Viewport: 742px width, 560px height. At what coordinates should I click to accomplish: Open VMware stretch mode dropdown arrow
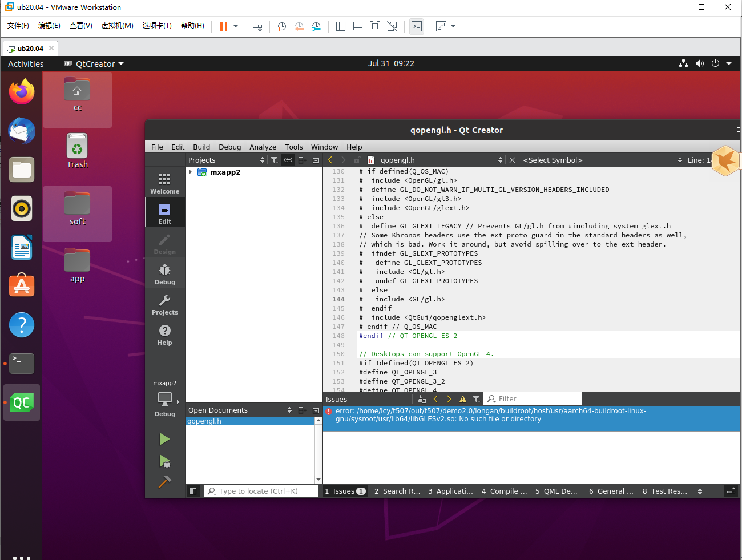[453, 26]
